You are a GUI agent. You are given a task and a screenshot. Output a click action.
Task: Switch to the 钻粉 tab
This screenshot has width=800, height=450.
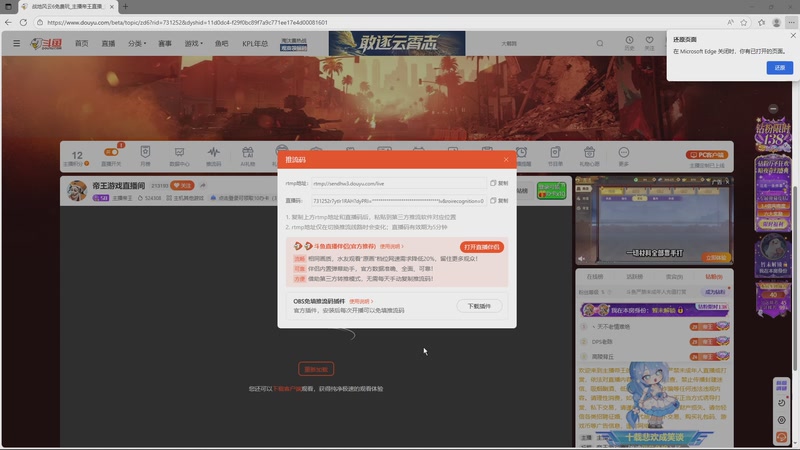point(714,277)
